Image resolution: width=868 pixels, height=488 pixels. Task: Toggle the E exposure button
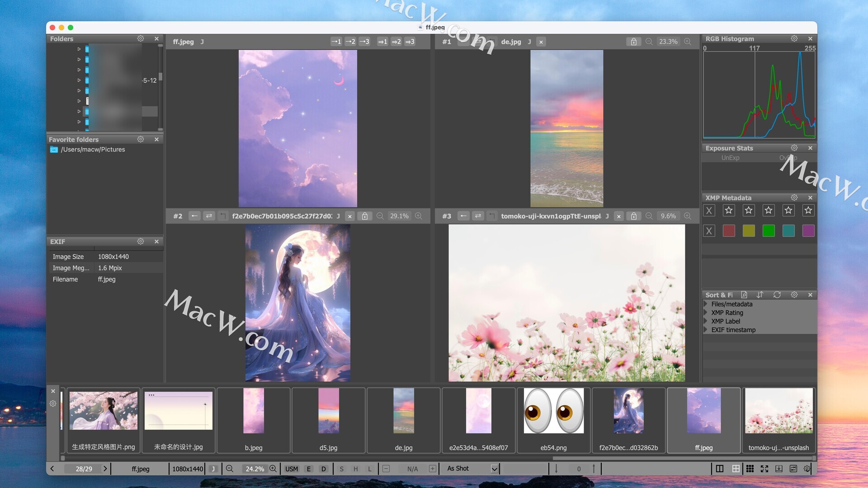pyautogui.click(x=309, y=469)
